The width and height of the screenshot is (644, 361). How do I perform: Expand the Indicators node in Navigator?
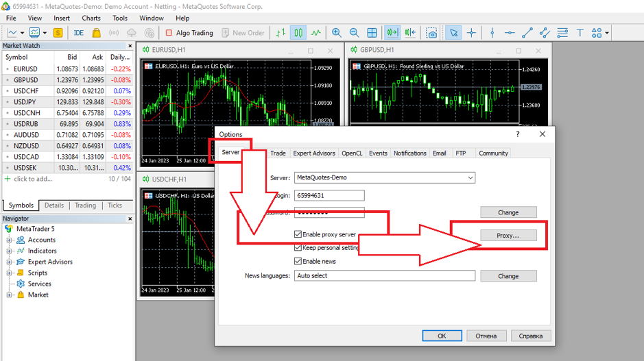click(x=9, y=251)
